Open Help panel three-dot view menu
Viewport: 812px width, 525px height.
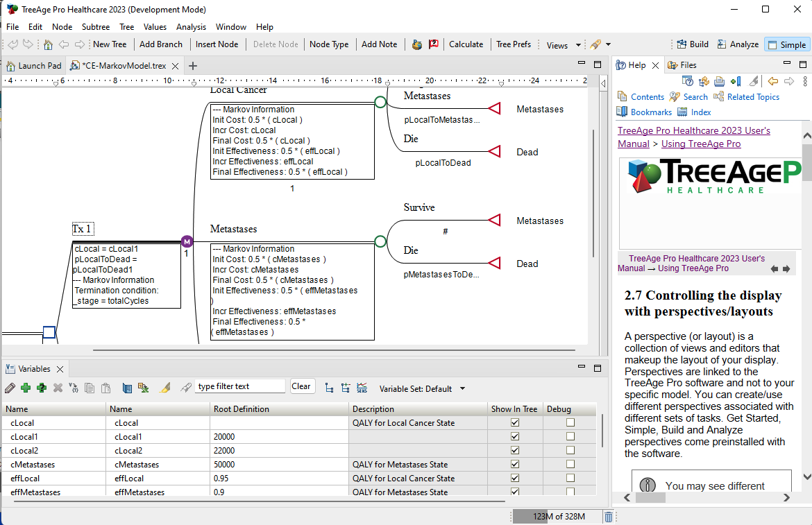click(805, 81)
